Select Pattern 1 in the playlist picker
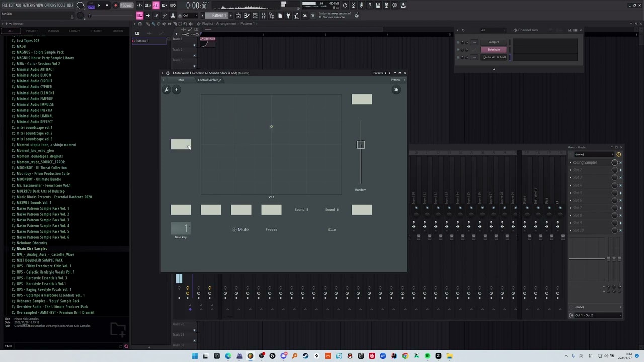This screenshot has height=362, width=644. [149, 41]
